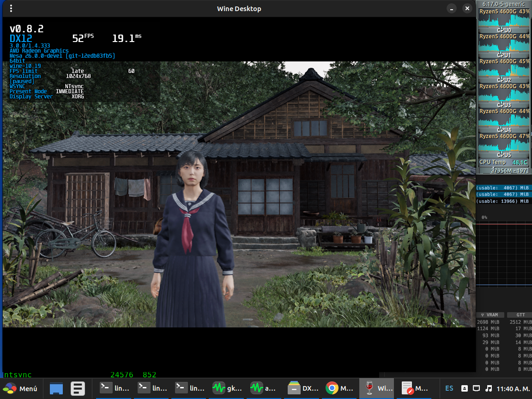
Task: Select the '(usable: 13966) MiB' line
Action: tap(503, 201)
